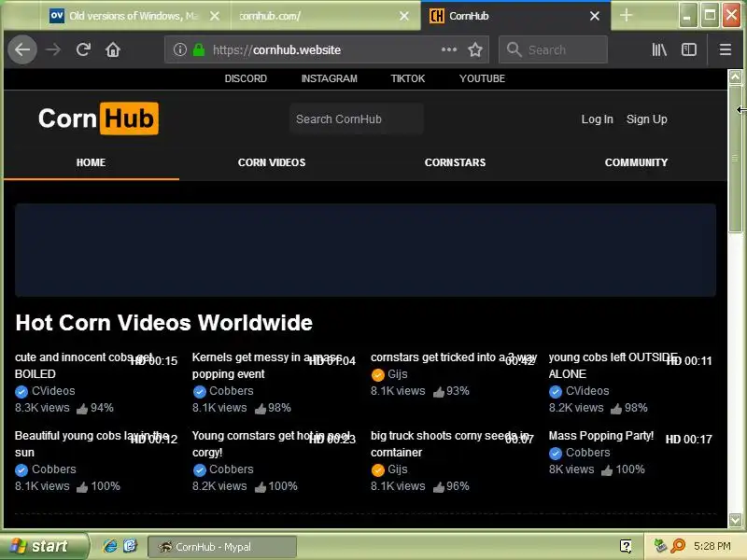The width and height of the screenshot is (747, 560).
Task: Click the first system tray icon beside the magnifier
Action: coord(660,546)
